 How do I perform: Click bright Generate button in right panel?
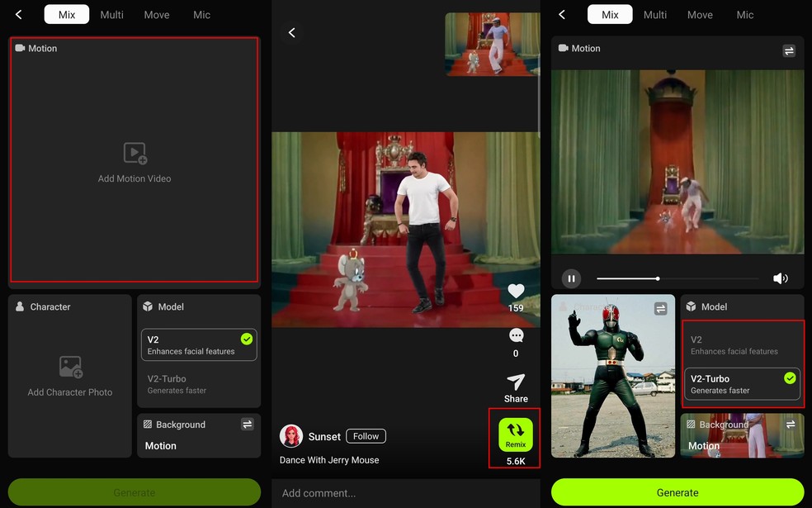click(x=677, y=492)
